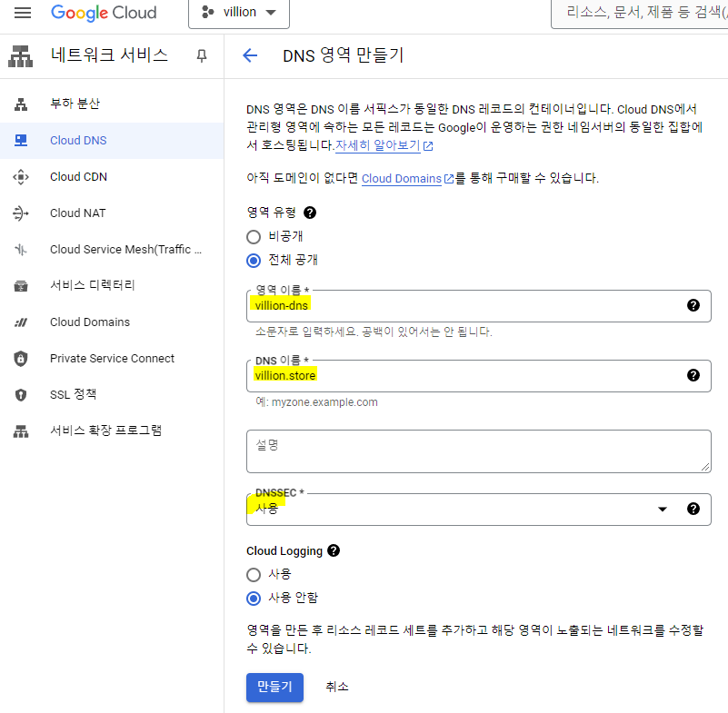728x713 pixels.
Task: Open the DNSSEC dropdown
Action: pyautogui.click(x=479, y=510)
